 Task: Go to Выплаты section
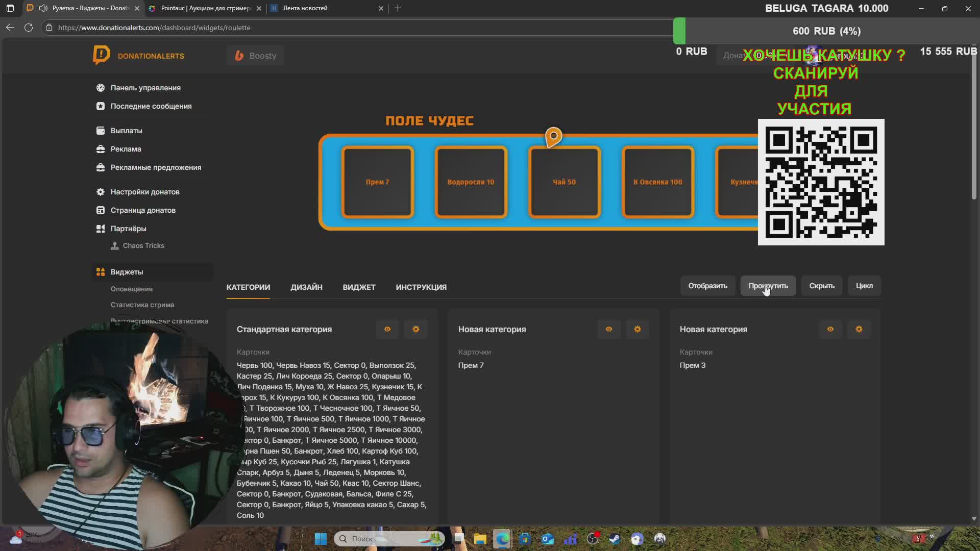127,131
